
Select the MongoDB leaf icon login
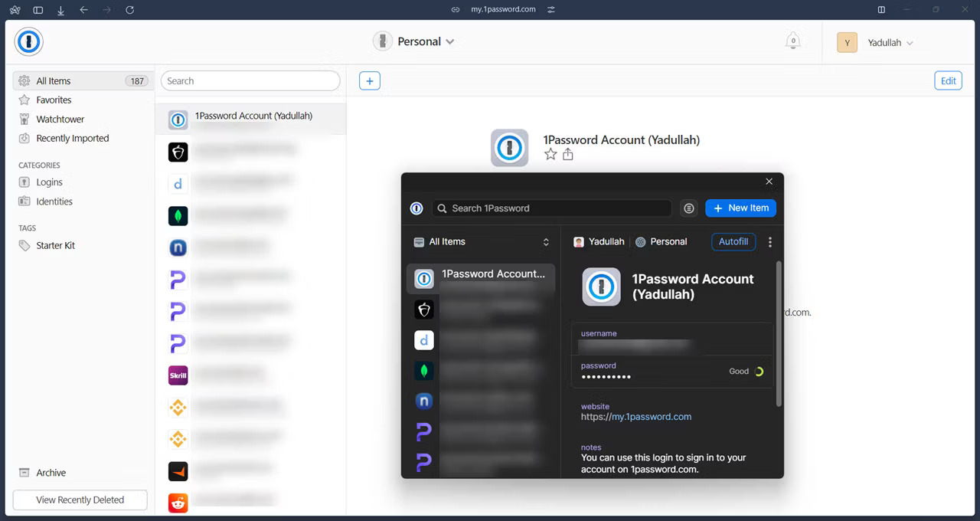coord(178,215)
